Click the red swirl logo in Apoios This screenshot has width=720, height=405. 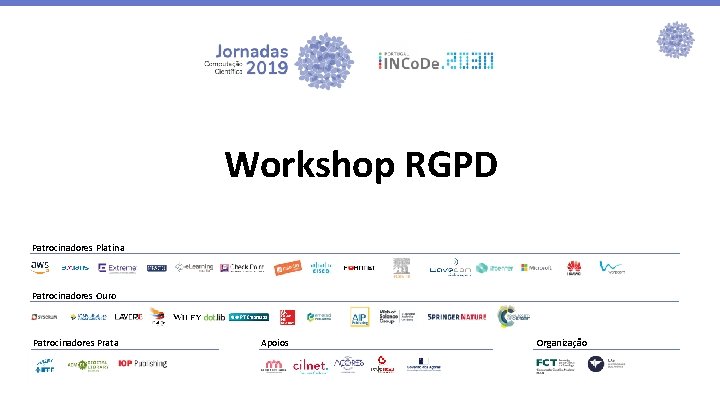click(x=382, y=365)
